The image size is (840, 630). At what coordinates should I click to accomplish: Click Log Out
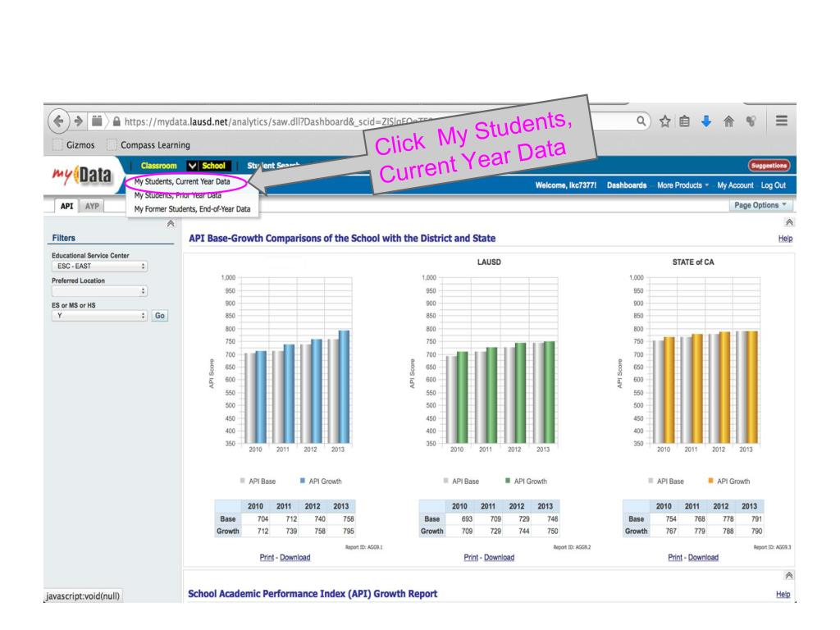774,185
